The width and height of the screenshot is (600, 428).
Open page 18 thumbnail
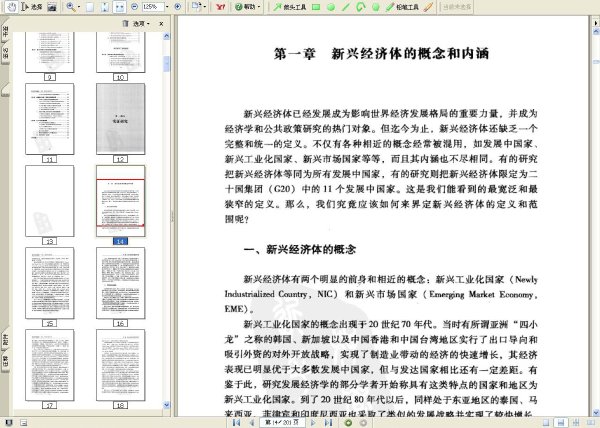point(121,365)
